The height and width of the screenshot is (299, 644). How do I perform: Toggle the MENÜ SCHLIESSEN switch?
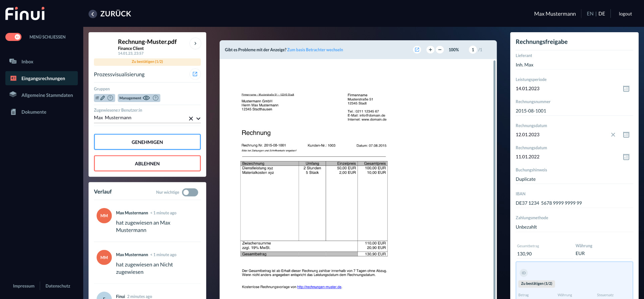pos(13,37)
